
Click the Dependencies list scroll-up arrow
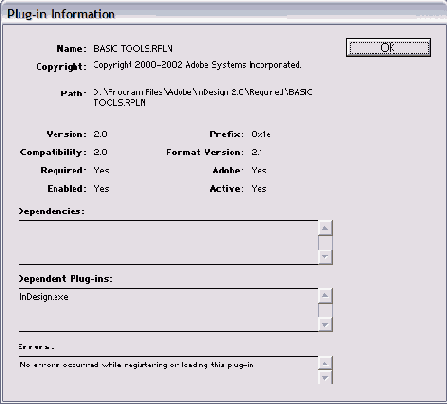pyautogui.click(x=325, y=228)
